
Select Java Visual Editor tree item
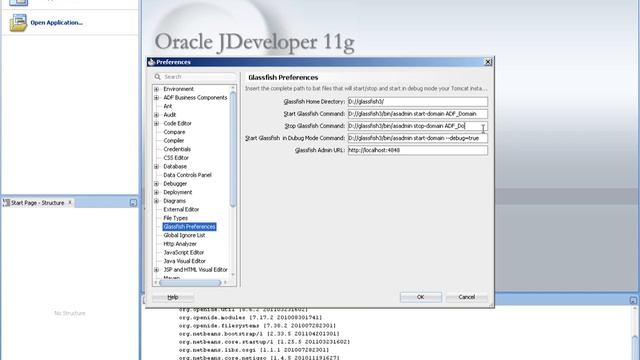(x=184, y=261)
